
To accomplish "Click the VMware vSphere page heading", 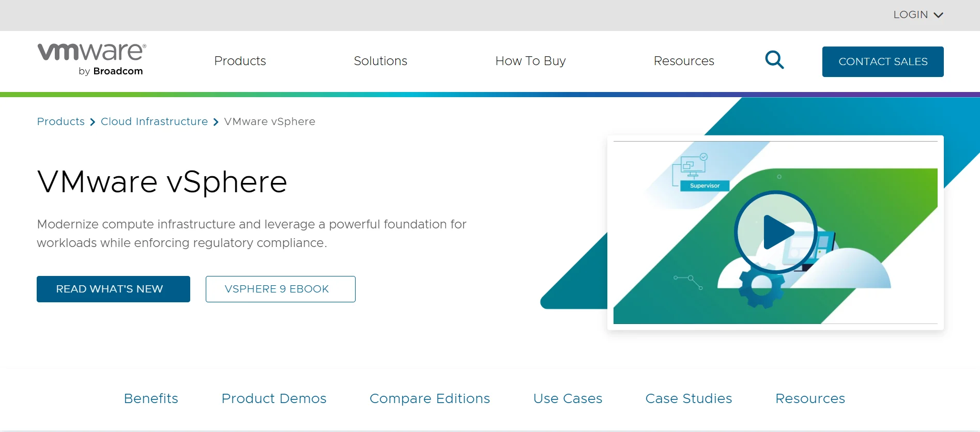I will pyautogui.click(x=162, y=182).
